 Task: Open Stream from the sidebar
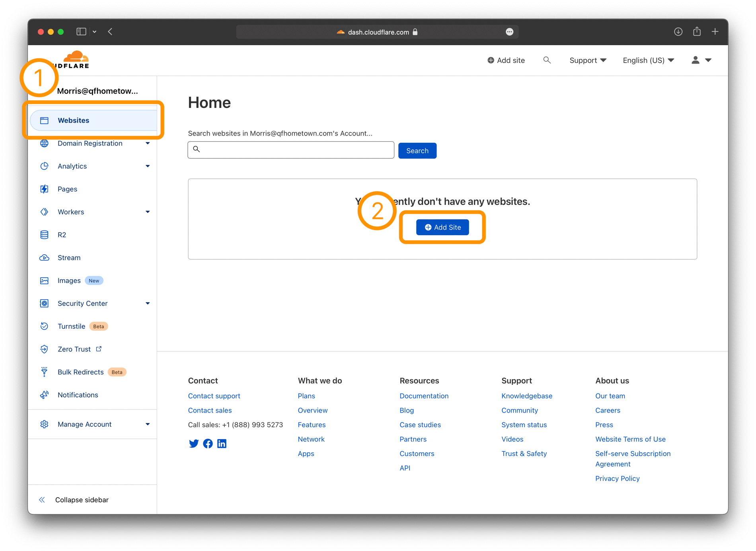point(69,257)
